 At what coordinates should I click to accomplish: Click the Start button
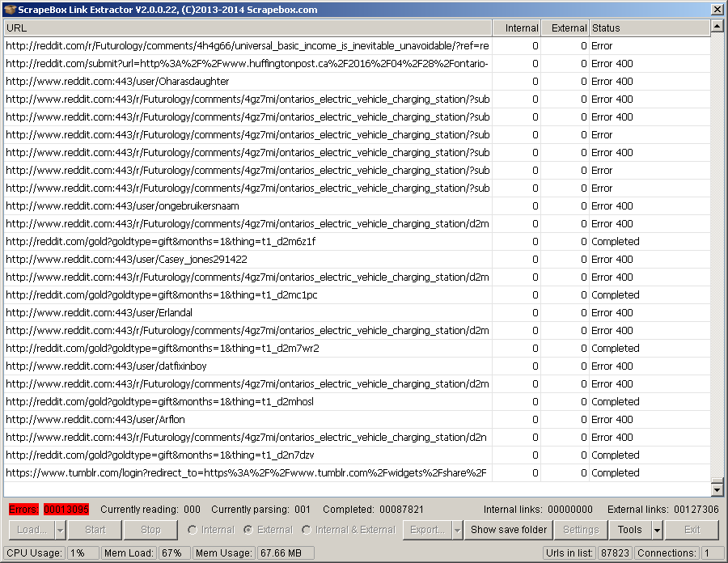[95, 530]
